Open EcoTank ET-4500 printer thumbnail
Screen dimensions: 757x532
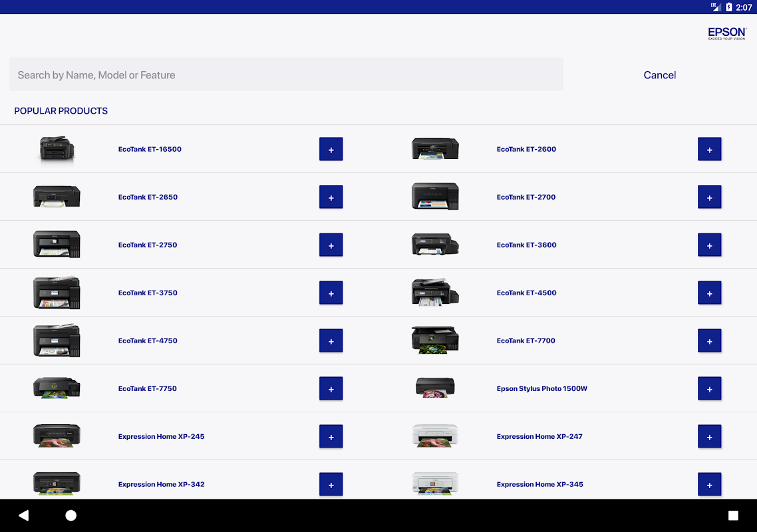pyautogui.click(x=435, y=292)
